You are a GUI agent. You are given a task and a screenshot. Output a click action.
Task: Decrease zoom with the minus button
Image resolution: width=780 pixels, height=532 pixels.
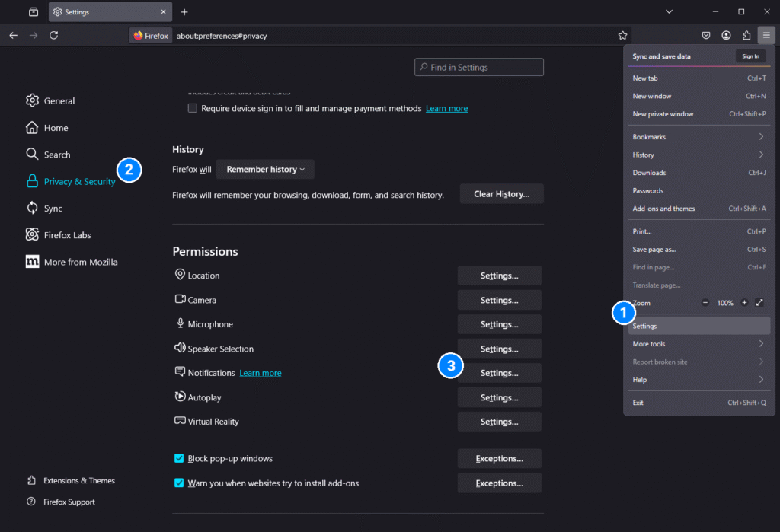tap(705, 303)
